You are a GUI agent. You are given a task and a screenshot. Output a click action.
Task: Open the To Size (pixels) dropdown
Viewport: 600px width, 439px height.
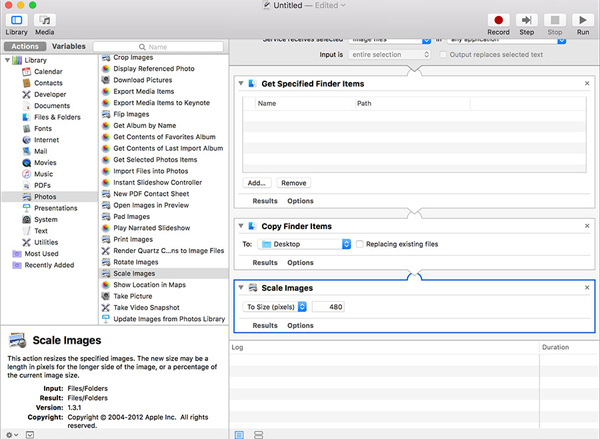(x=275, y=307)
